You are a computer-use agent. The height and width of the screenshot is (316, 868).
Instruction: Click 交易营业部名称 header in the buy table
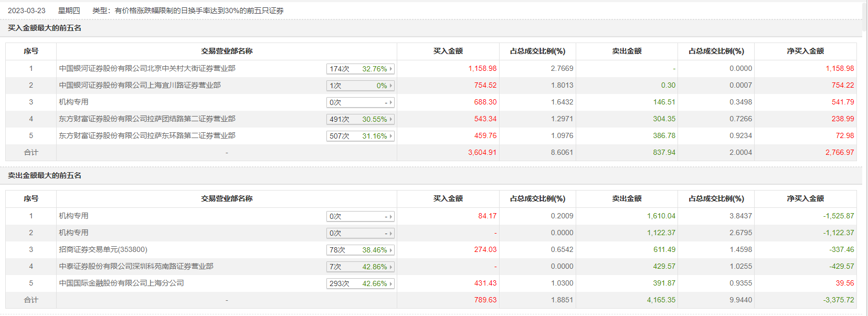[x=227, y=51]
